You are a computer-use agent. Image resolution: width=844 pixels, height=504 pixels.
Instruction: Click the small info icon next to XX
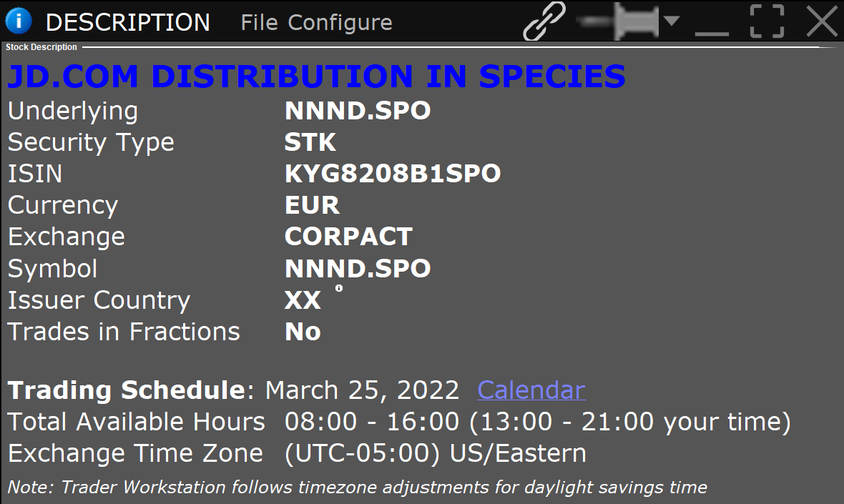click(x=338, y=288)
